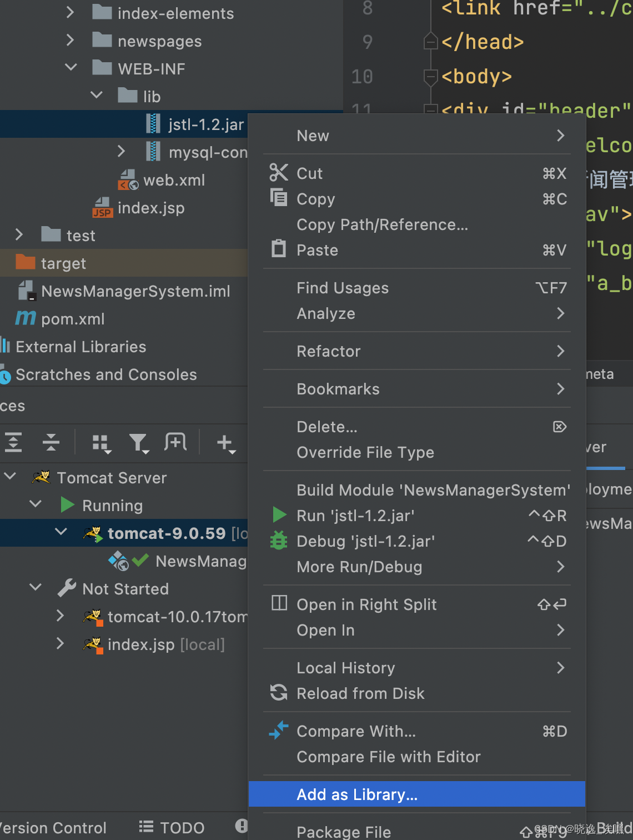Click the NewsManagerSystem.iml file icon
The image size is (633, 840).
click(x=26, y=291)
